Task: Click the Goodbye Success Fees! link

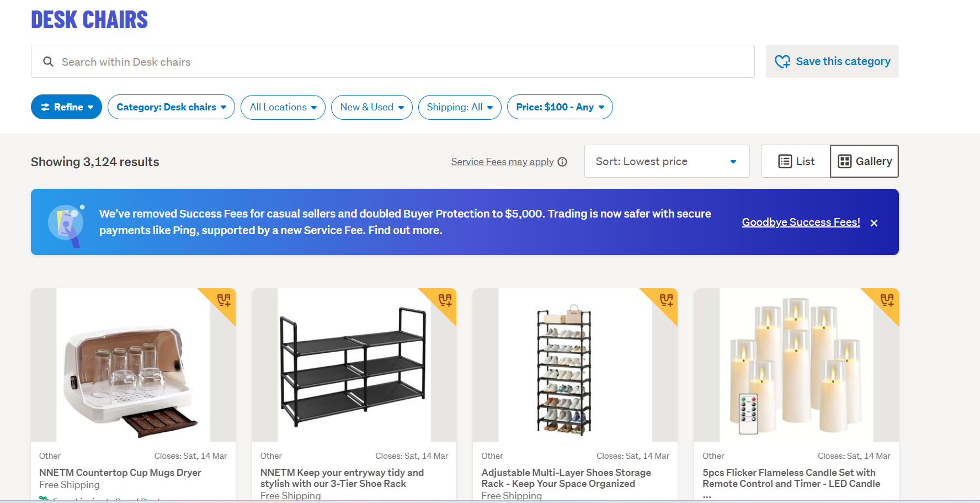Action: [801, 222]
